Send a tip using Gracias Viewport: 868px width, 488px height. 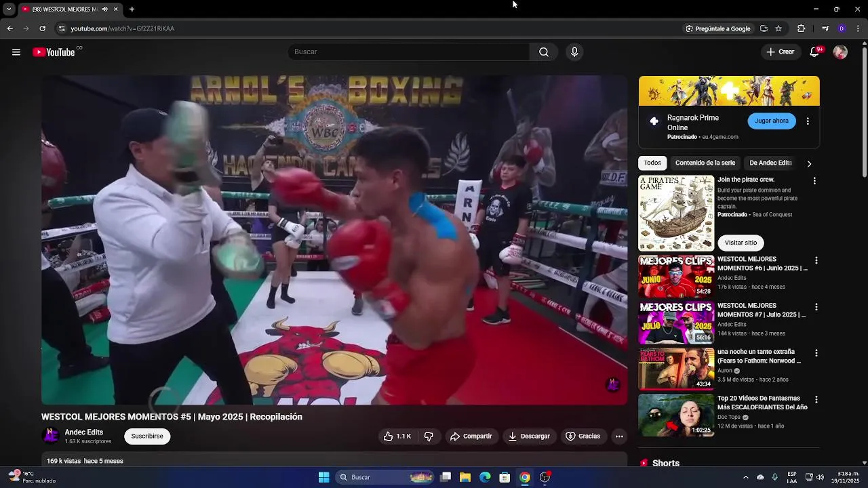click(x=583, y=436)
